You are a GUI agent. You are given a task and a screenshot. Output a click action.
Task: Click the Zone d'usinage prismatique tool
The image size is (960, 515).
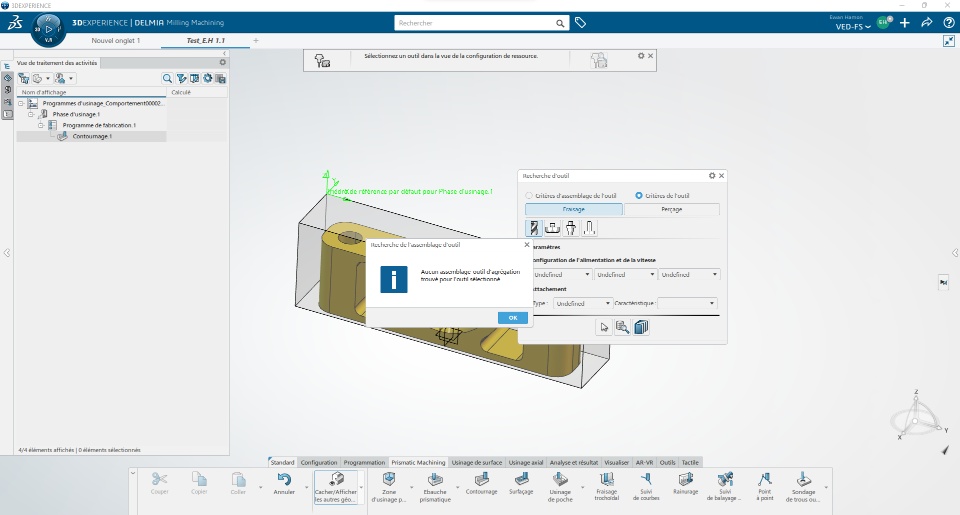point(389,487)
